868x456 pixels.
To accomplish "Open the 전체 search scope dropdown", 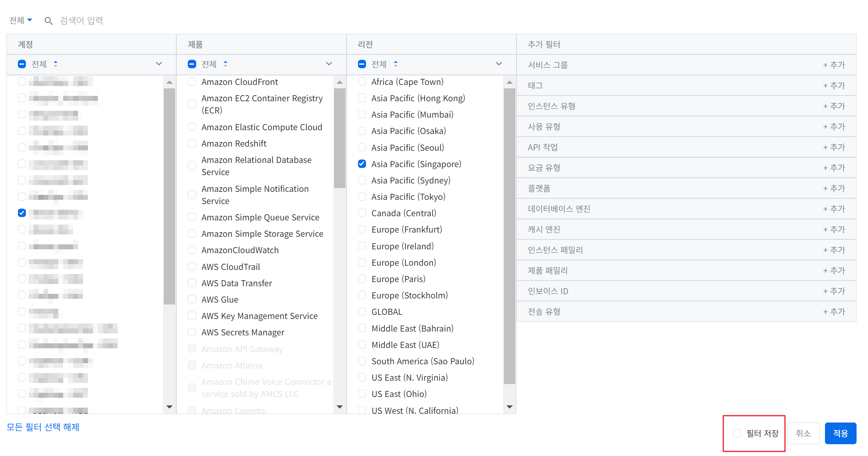I will coord(21,21).
